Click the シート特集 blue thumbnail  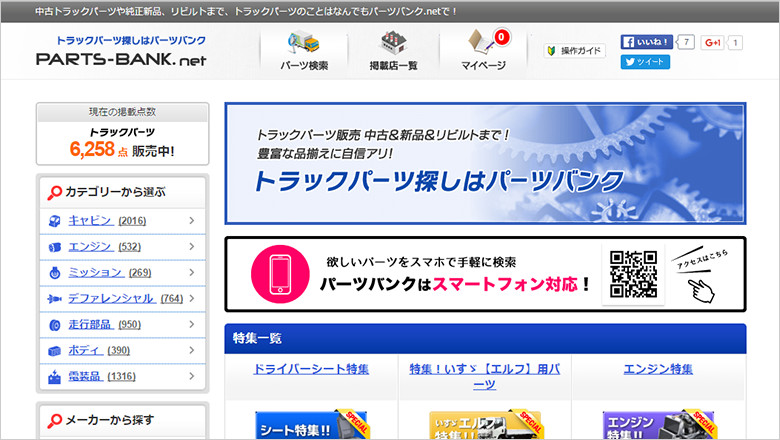point(311,426)
